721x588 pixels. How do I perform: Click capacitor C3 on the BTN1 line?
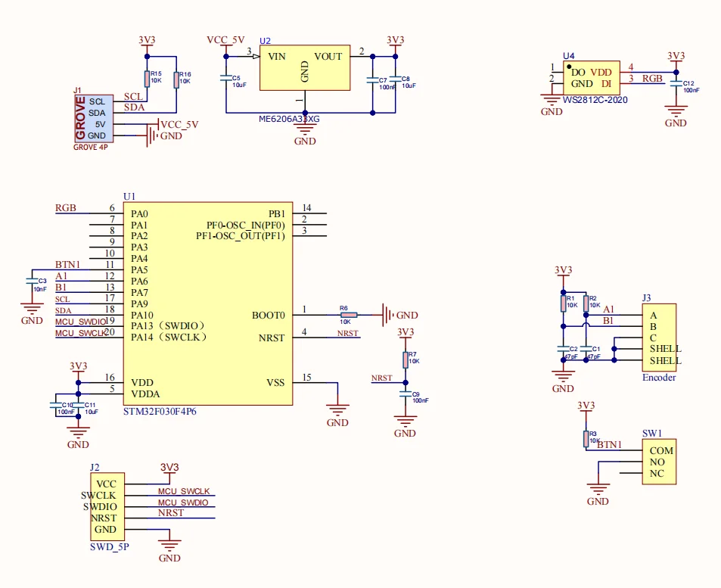31,282
